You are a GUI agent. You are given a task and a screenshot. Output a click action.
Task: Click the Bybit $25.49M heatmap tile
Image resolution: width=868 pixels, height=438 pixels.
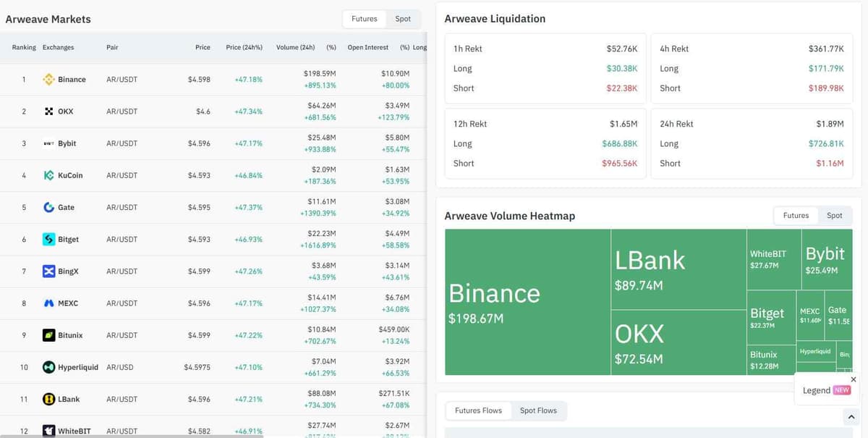(827, 259)
